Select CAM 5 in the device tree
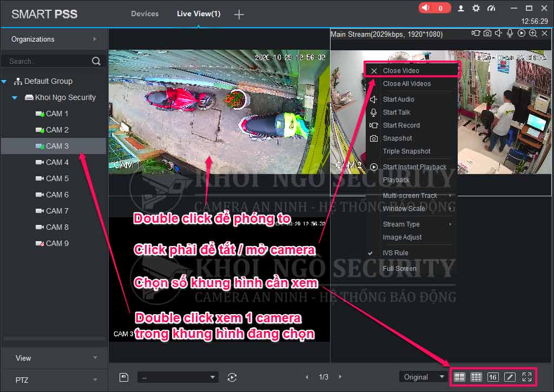The height and width of the screenshot is (392, 554). (x=54, y=178)
